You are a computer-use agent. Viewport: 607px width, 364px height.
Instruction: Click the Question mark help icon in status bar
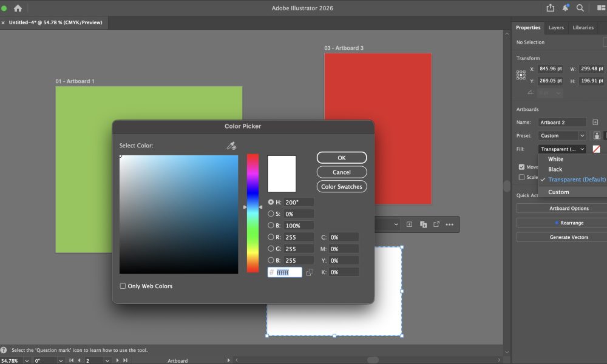4,350
